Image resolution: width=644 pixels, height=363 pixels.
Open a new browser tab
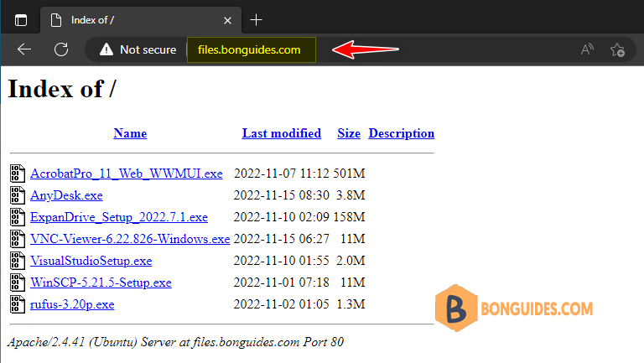(x=256, y=20)
